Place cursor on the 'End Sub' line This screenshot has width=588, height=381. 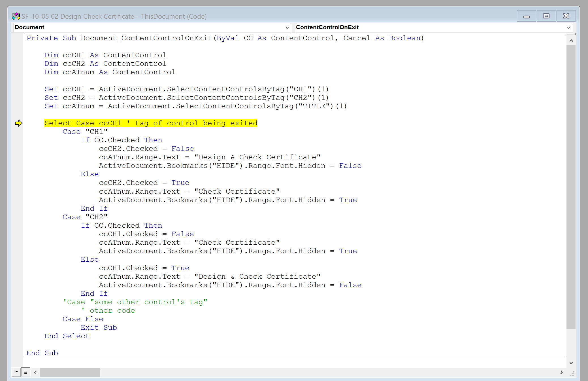tap(42, 353)
